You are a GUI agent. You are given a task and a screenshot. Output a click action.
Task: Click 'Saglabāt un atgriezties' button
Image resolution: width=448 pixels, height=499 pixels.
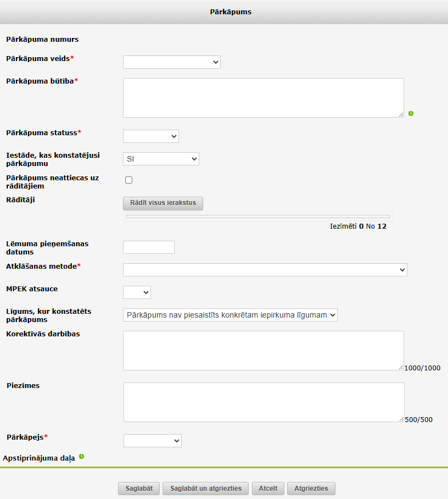click(x=205, y=489)
